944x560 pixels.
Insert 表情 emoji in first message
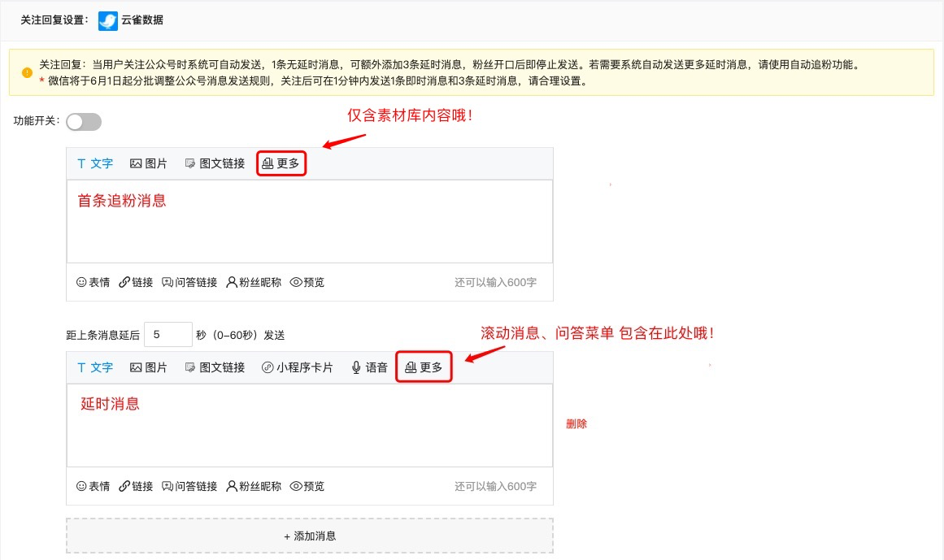pyautogui.click(x=93, y=282)
